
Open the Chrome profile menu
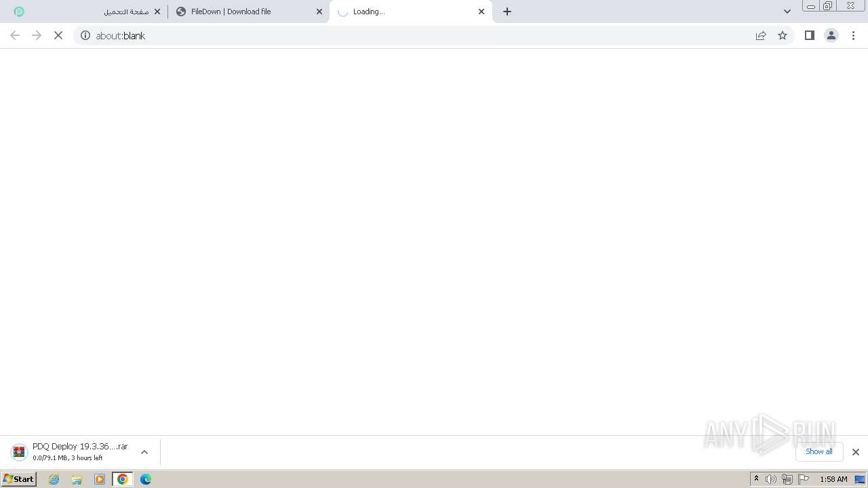831,35
